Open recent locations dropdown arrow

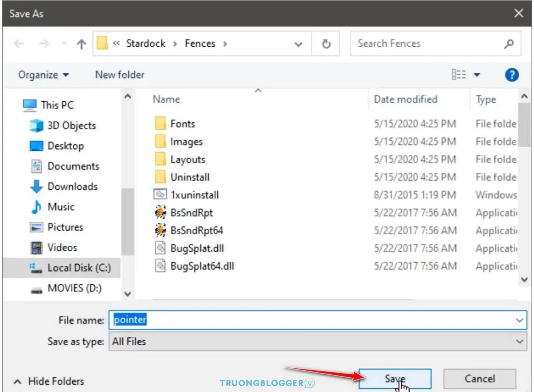coord(64,44)
